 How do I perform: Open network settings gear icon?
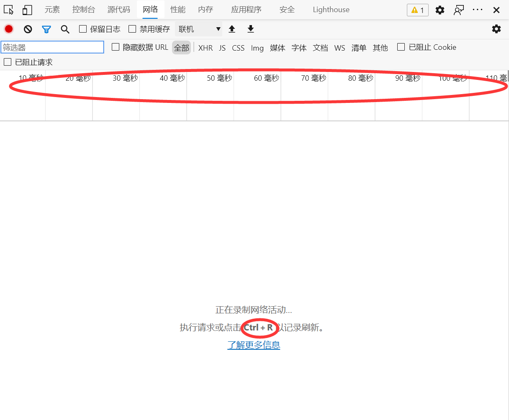[496, 29]
